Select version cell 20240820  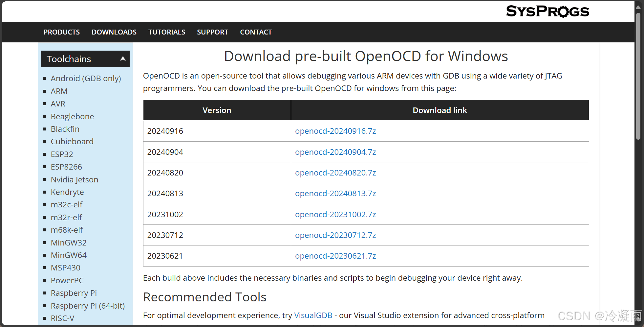217,173
